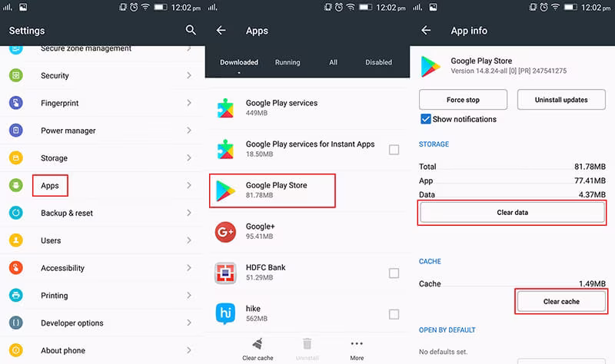
Task: Tap the status bar clock in Settings
Action: tap(186, 8)
